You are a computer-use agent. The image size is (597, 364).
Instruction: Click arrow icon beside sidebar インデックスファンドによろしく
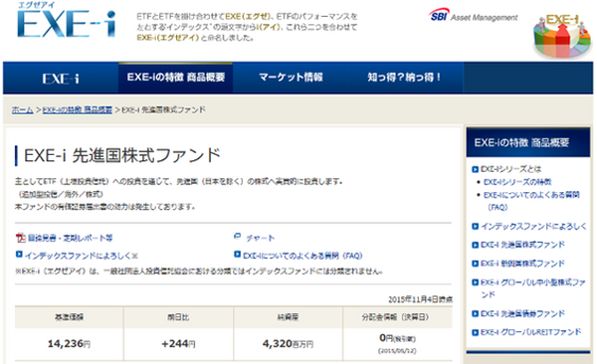click(x=475, y=227)
